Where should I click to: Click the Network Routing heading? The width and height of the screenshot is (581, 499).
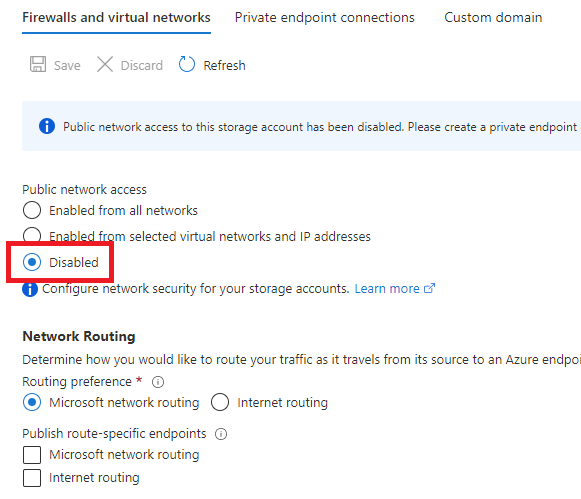coord(79,336)
